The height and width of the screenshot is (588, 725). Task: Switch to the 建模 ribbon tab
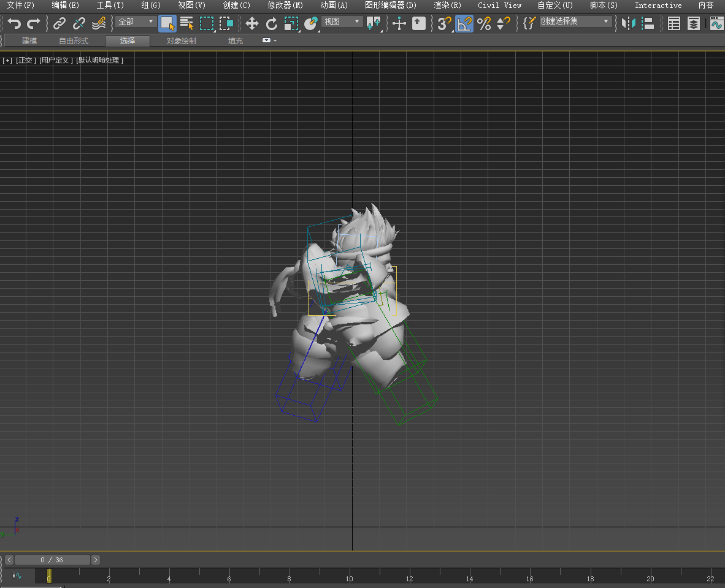tap(29, 41)
